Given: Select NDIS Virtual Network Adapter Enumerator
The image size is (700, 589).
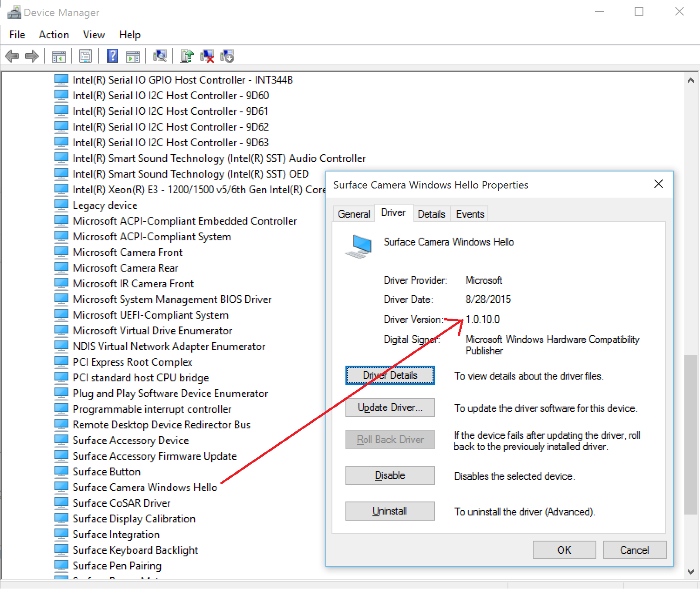Looking at the screenshot, I should tap(169, 346).
